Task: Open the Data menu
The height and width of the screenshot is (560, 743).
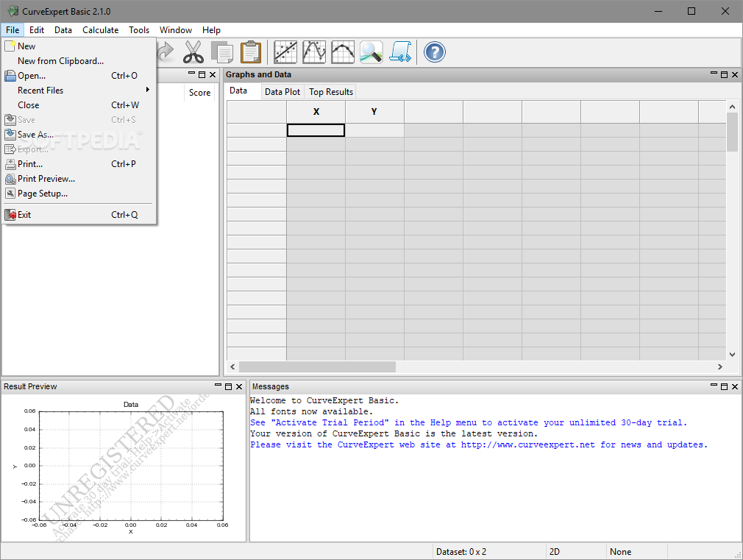Action: point(63,30)
